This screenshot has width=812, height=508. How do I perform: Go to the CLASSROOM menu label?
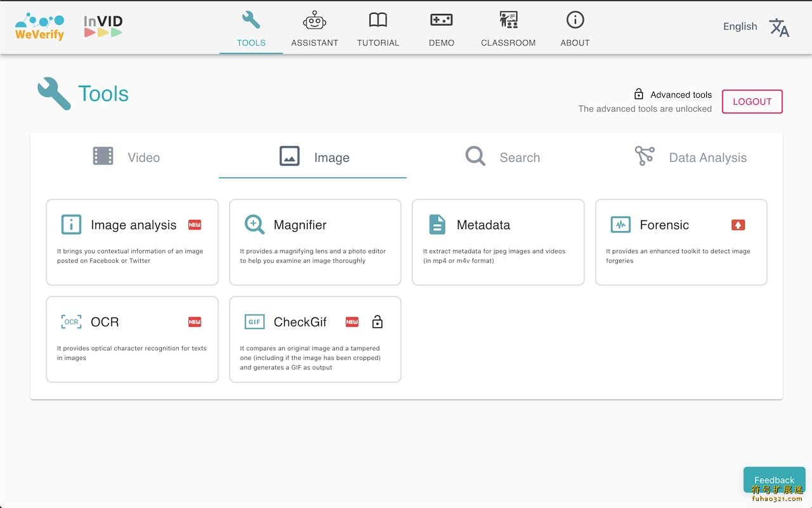pos(508,43)
